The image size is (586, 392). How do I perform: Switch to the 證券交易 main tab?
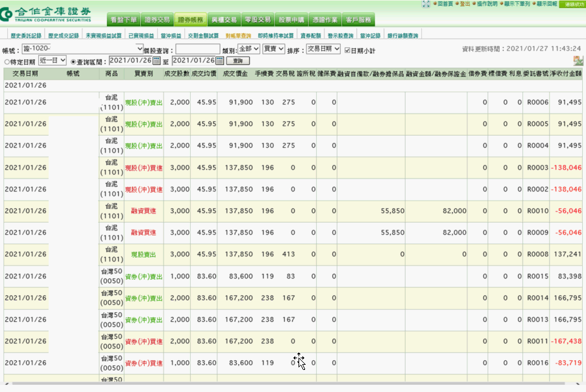pyautogui.click(x=157, y=20)
